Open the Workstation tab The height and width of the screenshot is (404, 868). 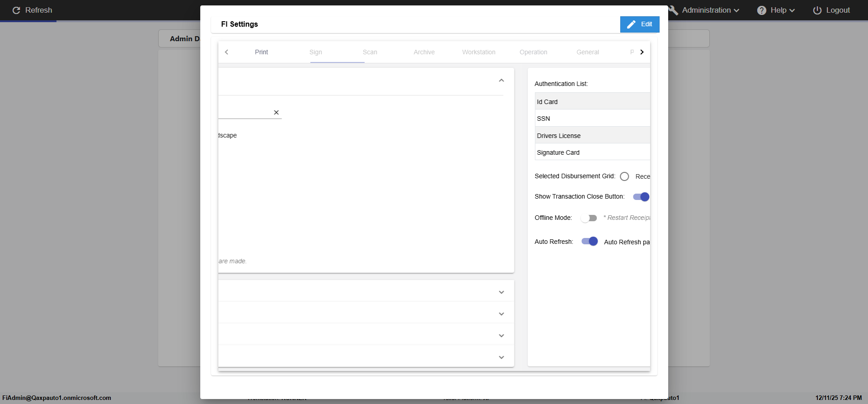click(x=478, y=52)
